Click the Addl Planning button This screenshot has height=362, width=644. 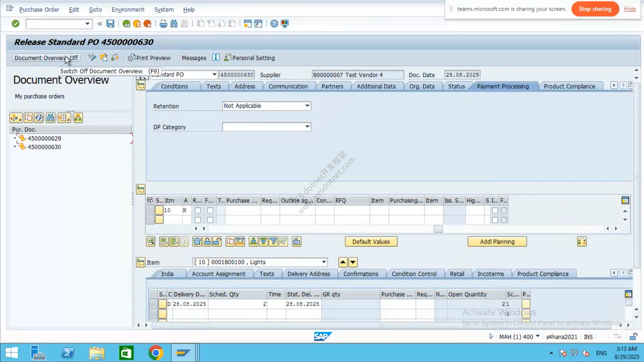497,242
